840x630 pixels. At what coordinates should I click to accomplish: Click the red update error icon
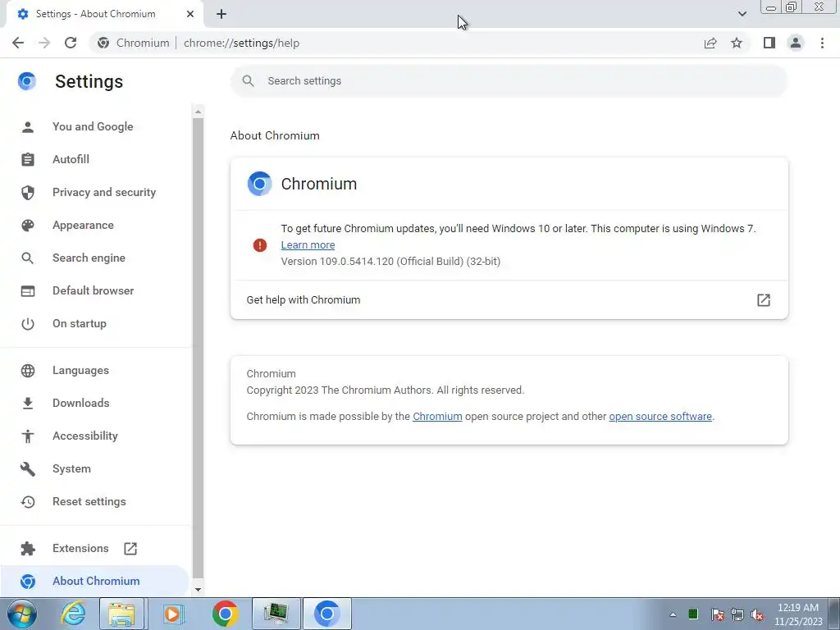[260, 245]
